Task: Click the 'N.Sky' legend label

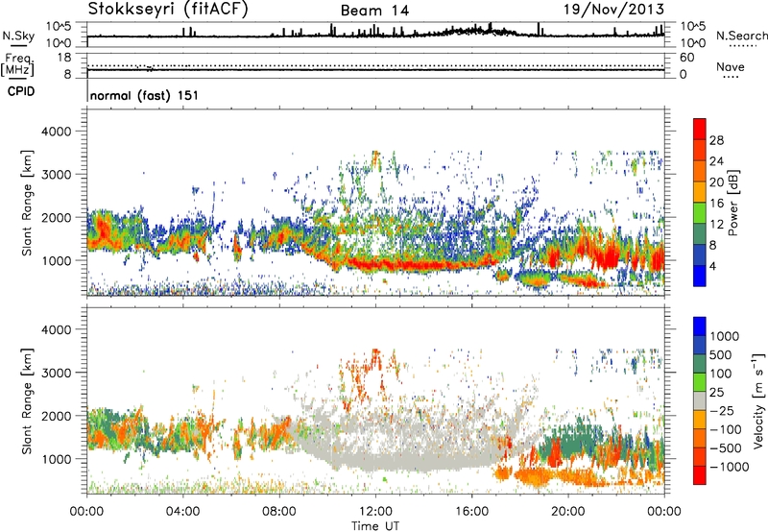Action: pyautogui.click(x=18, y=36)
